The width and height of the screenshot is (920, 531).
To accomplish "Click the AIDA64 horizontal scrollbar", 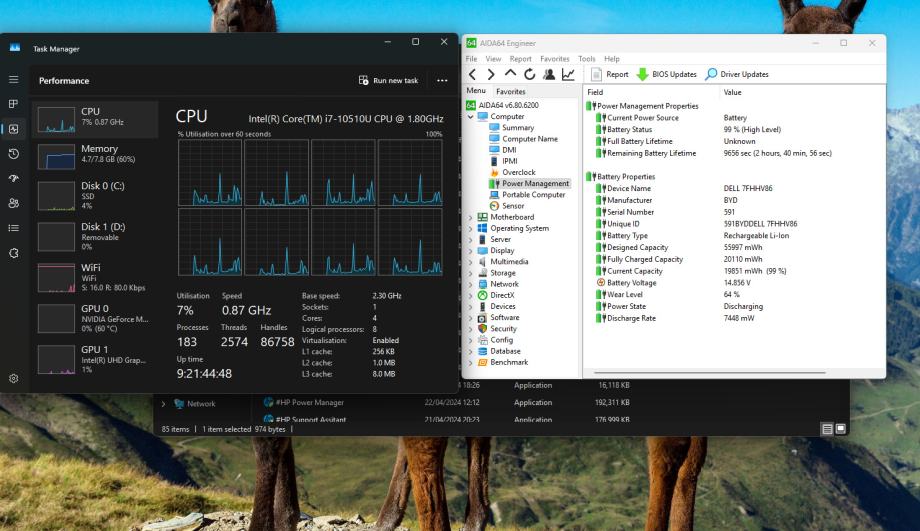I will [x=709, y=372].
